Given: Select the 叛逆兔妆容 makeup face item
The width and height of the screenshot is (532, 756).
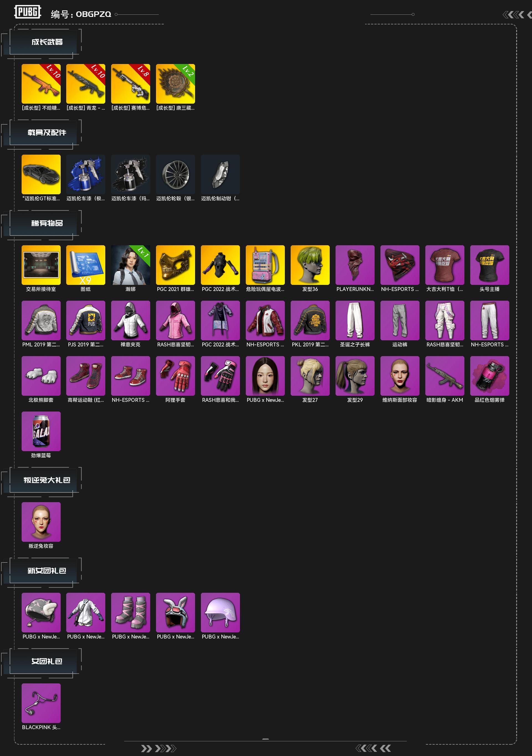Looking at the screenshot, I should (x=41, y=522).
